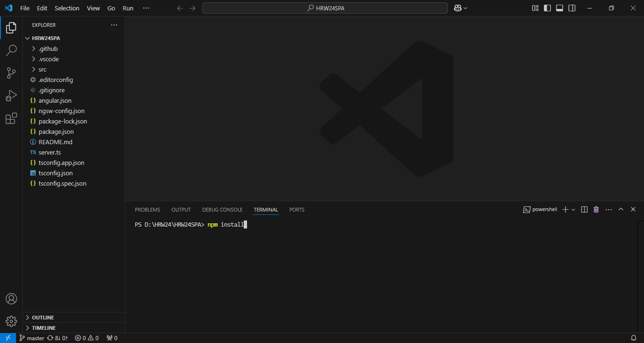Expand the OUTLINE section
Image resolution: width=644 pixels, height=343 pixels.
point(43,318)
